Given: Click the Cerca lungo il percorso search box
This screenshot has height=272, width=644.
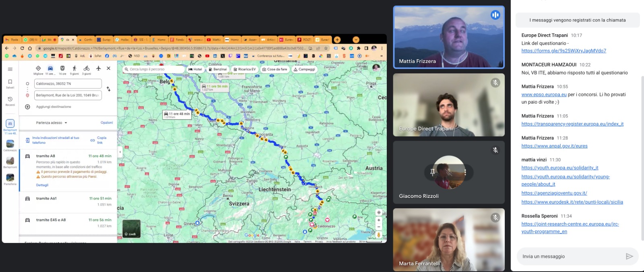Looking at the screenshot, I should click(x=153, y=69).
